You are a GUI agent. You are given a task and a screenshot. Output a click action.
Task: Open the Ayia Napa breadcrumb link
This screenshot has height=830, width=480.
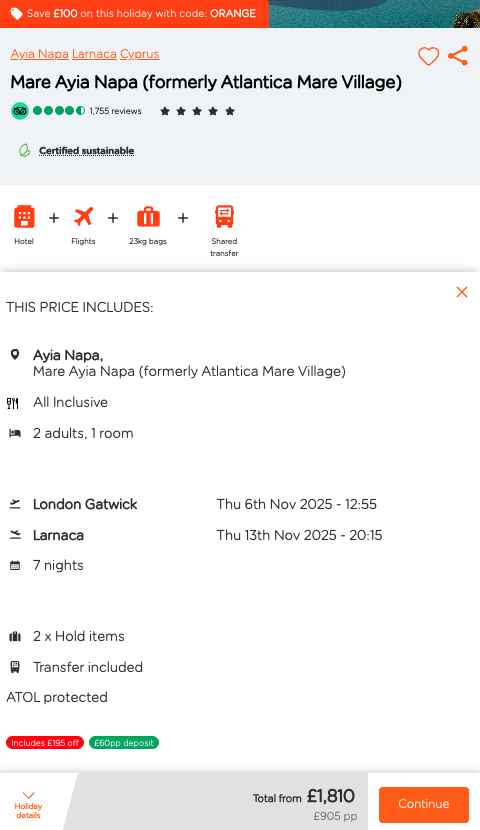click(x=40, y=54)
